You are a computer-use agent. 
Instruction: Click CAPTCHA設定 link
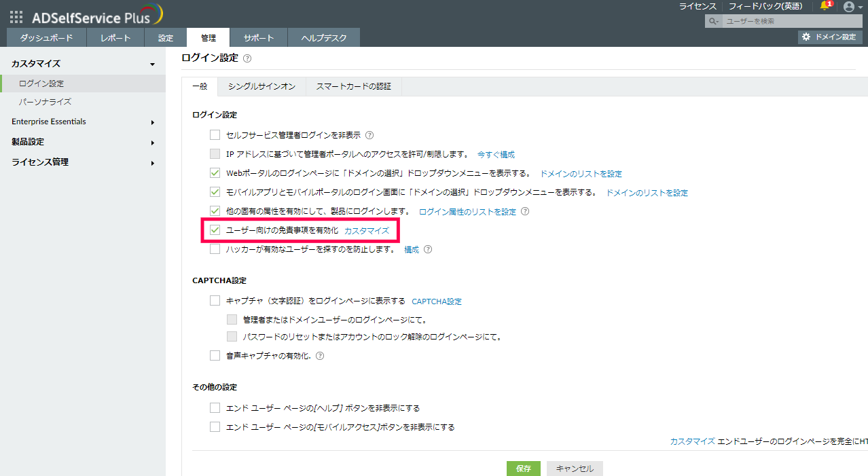437,301
